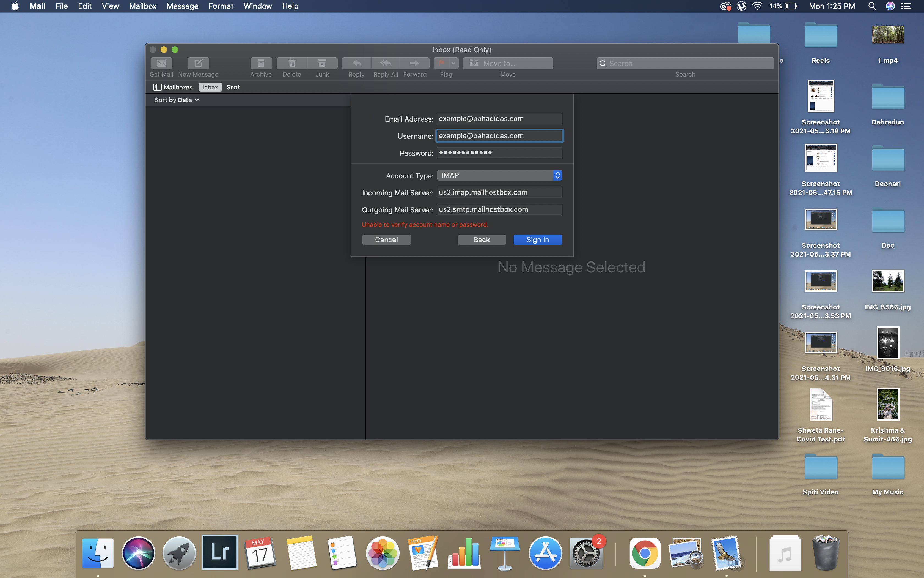
Task: Open Pages from the Dock
Action: click(423, 553)
